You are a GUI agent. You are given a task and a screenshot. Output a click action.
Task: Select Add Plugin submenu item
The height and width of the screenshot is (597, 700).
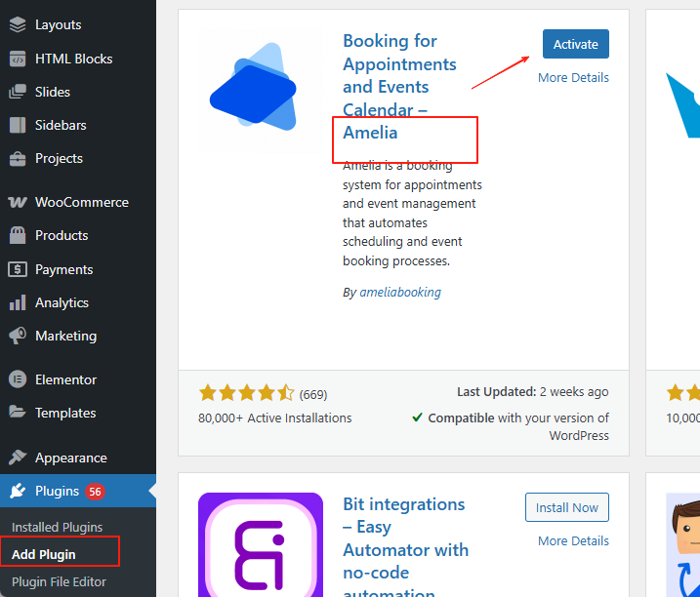coord(44,554)
